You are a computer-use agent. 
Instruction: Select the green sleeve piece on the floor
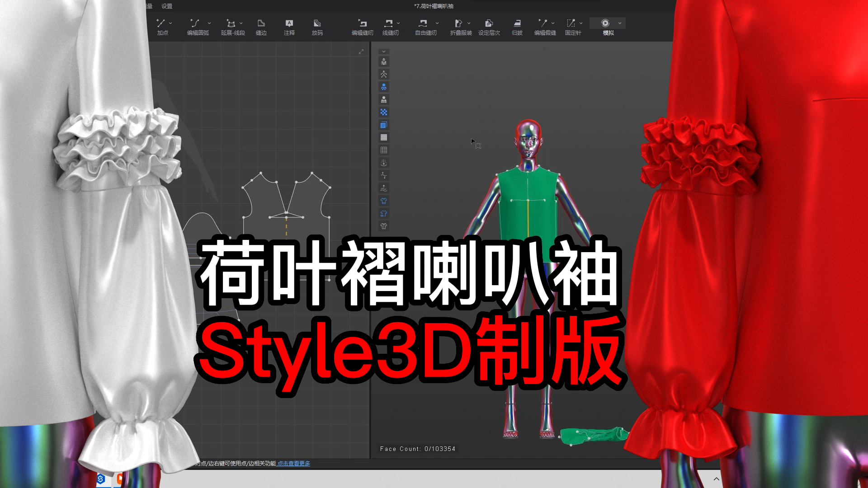tap(594, 436)
